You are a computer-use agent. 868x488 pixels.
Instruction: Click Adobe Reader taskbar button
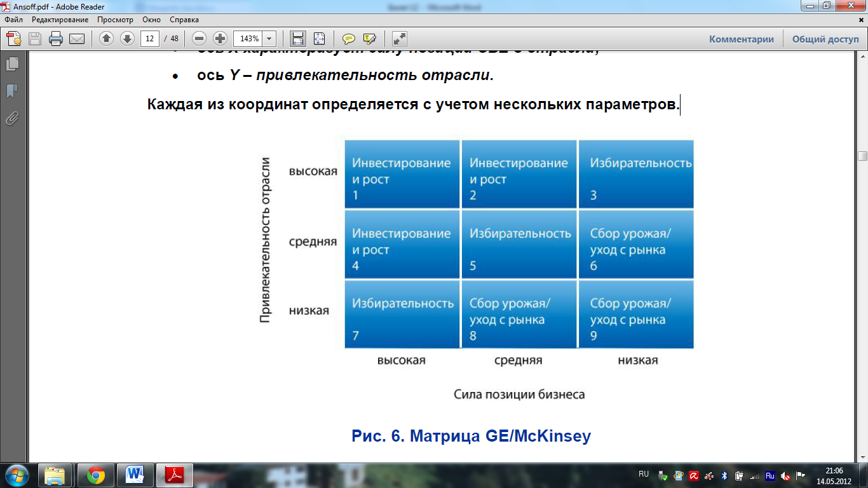point(175,475)
